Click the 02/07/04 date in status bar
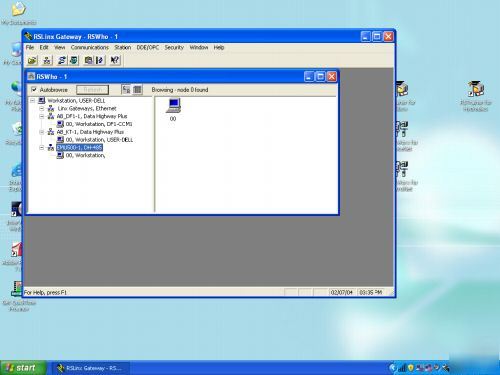500x375 pixels. (342, 292)
